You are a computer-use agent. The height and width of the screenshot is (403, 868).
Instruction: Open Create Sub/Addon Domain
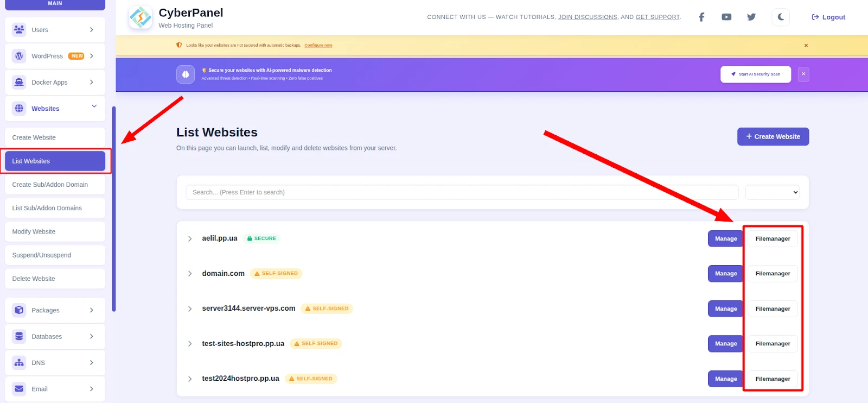tap(55, 185)
